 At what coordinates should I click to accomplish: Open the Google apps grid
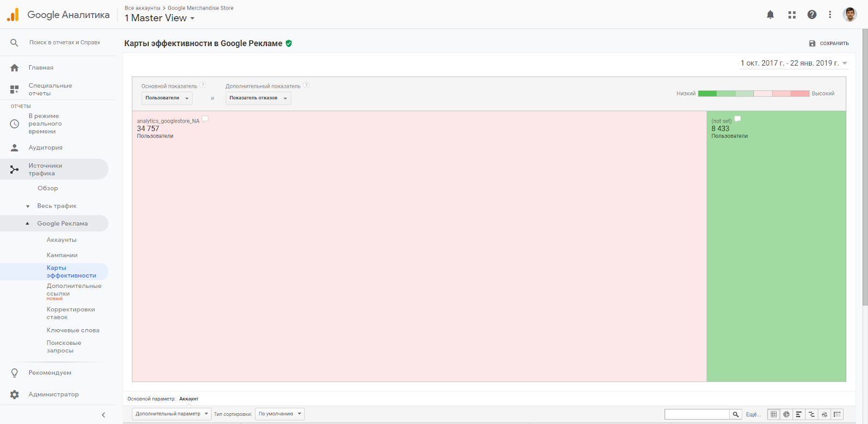(x=792, y=15)
